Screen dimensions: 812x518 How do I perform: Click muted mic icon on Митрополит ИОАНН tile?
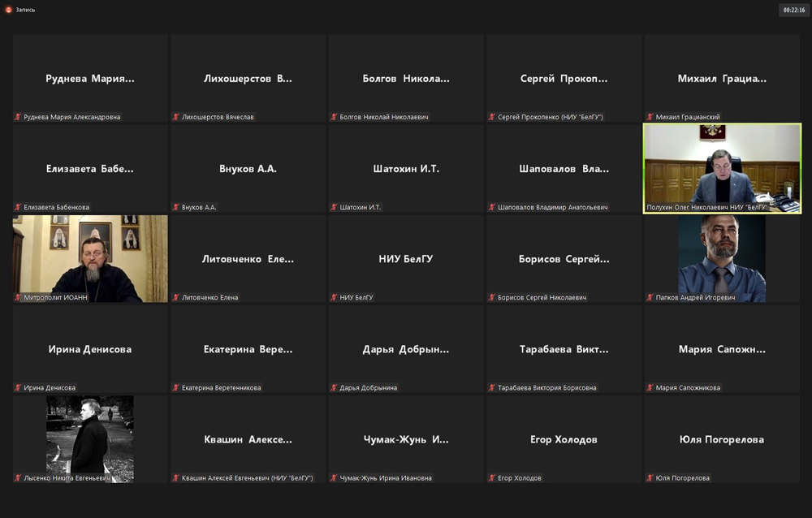(x=18, y=297)
